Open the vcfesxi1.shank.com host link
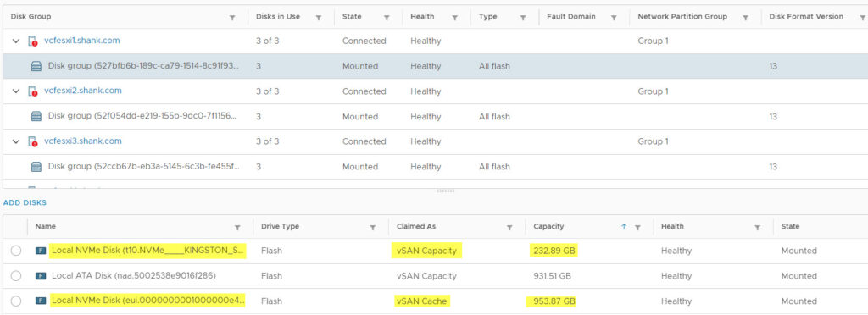Screen dimensions: 868x315 (x=82, y=41)
